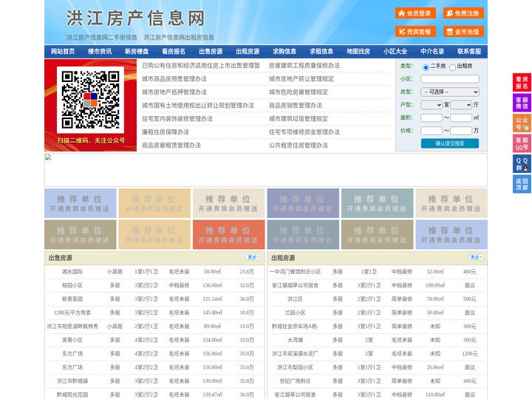Viewport: 532px width, 399px height.
Task: Open the 公共租赁住房管理办法 link
Action: pyautogui.click(x=299, y=146)
